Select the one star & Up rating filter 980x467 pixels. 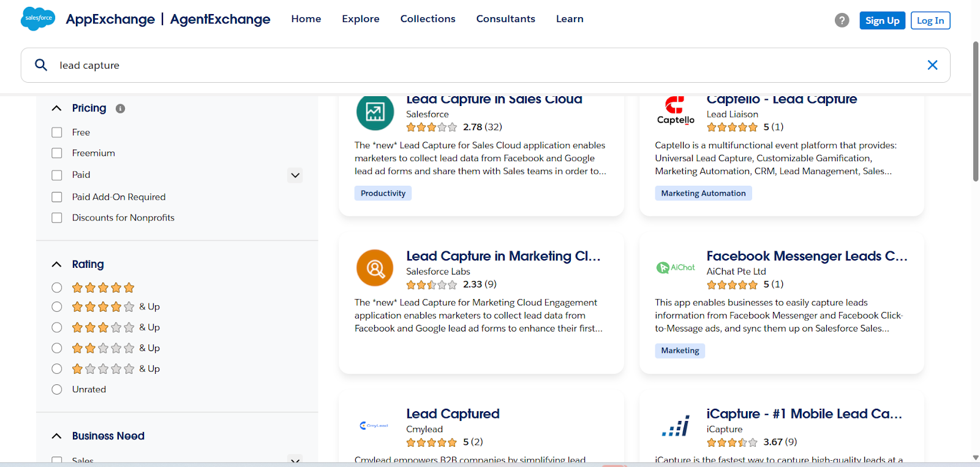[57, 369]
